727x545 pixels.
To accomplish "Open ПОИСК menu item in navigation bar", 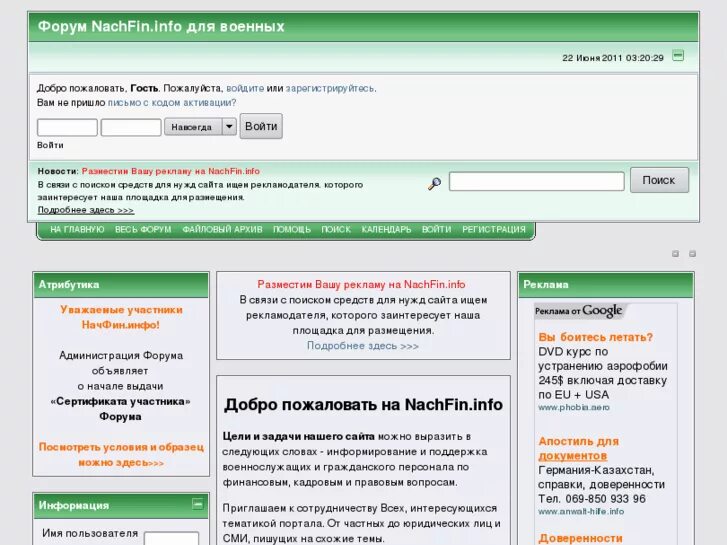I will [336, 229].
